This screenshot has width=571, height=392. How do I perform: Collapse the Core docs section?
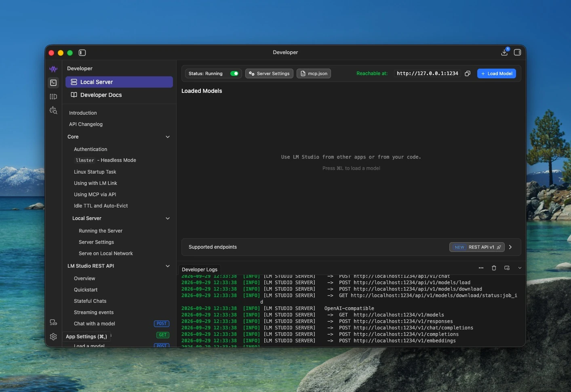tap(168, 137)
